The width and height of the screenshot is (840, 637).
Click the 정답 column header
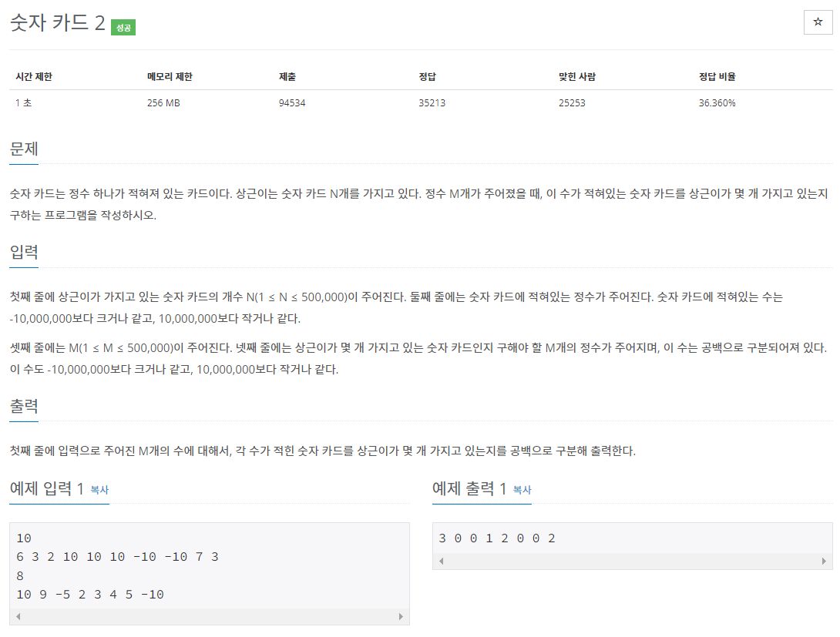point(427,76)
